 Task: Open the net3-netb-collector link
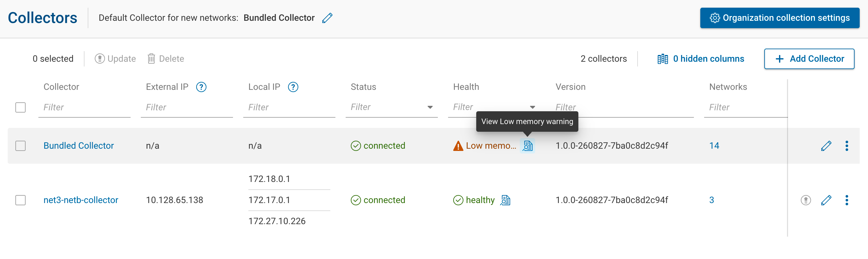pos(81,200)
